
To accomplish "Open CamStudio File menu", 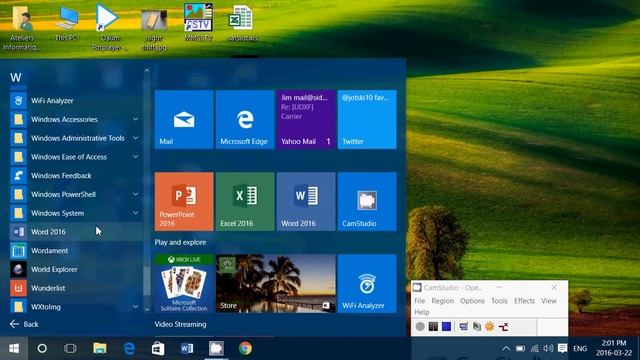I will pos(420,301).
